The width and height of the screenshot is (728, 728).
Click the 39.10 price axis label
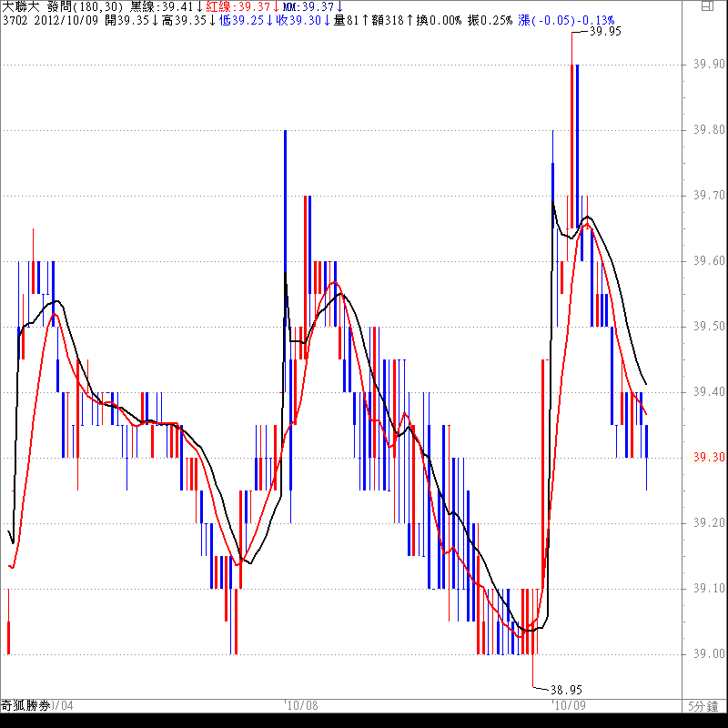click(709, 588)
